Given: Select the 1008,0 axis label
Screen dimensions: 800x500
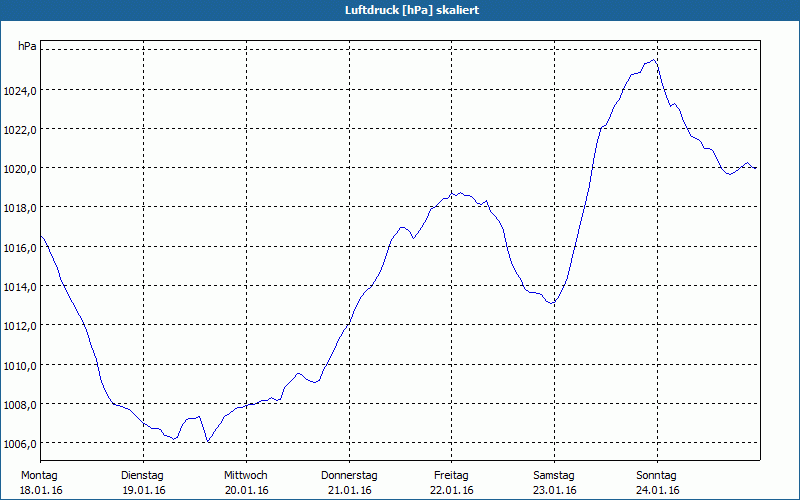Looking at the screenshot, I should pyautogui.click(x=20, y=405).
